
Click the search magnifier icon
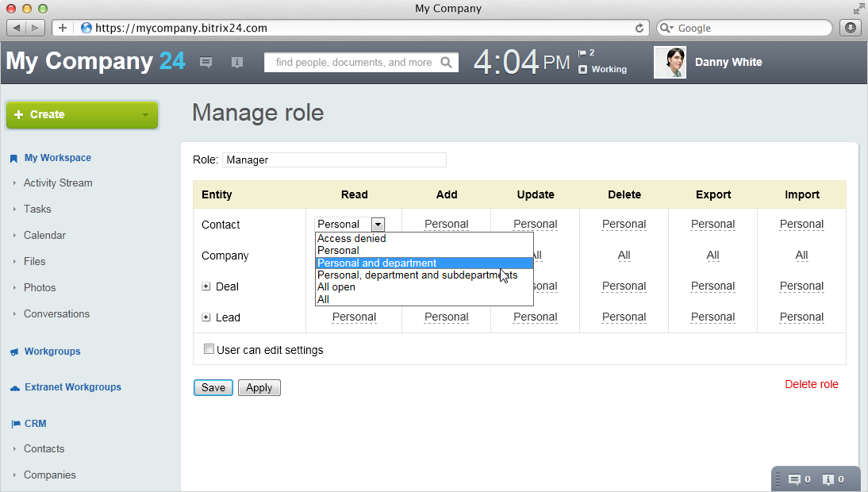click(447, 63)
